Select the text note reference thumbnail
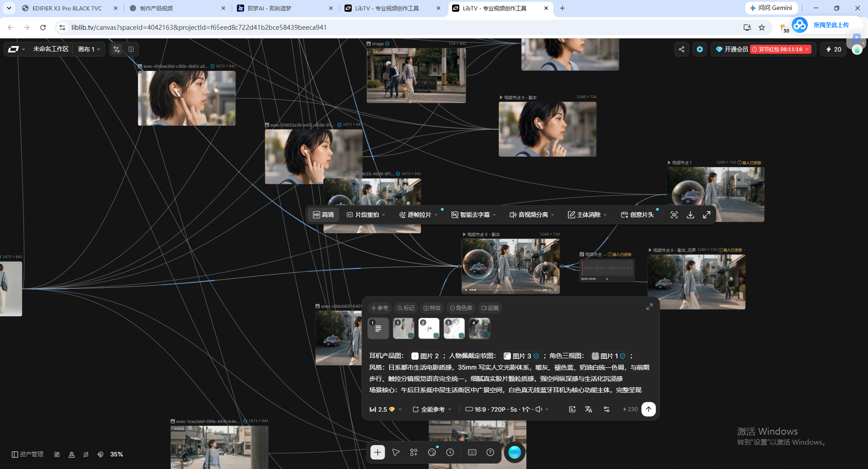868x469 pixels. (378, 328)
